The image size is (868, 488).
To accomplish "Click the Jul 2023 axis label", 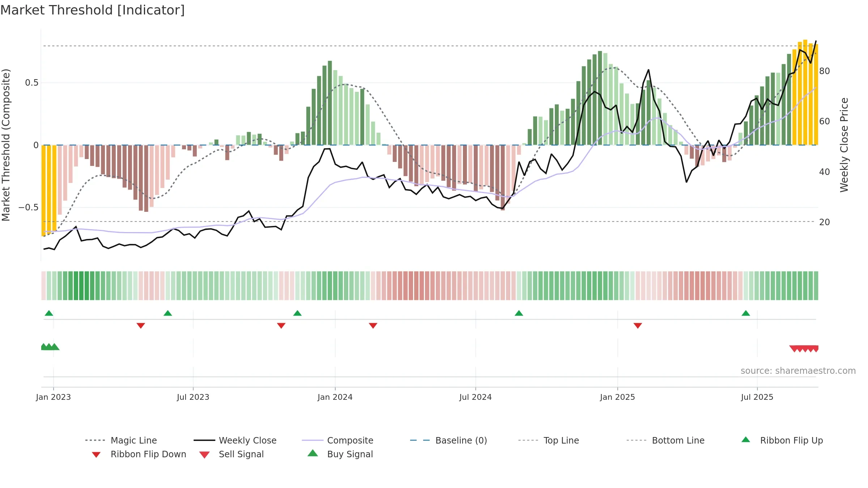I will (193, 397).
